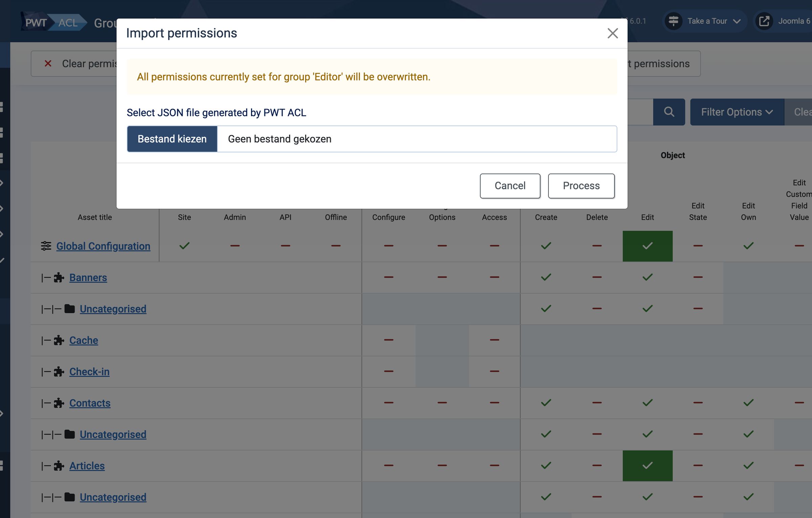
Task: Click the Joomla external link icon
Action: pyautogui.click(x=764, y=21)
